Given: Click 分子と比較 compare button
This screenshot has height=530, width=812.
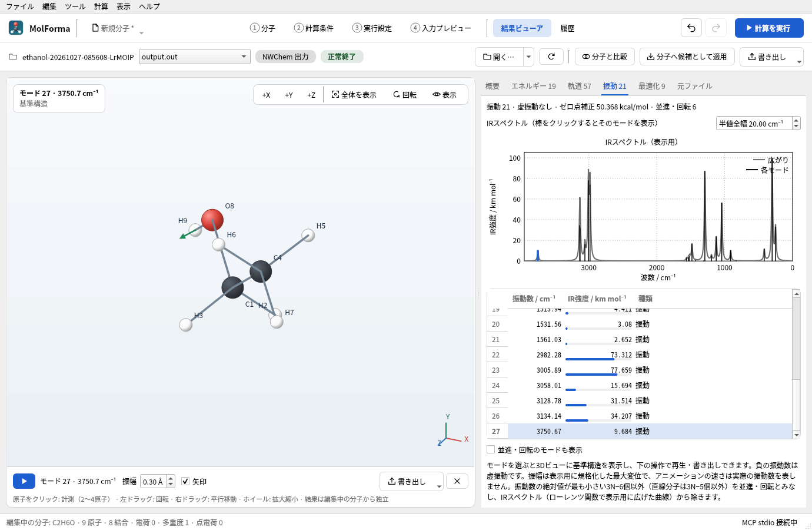Looking at the screenshot, I should click(605, 57).
